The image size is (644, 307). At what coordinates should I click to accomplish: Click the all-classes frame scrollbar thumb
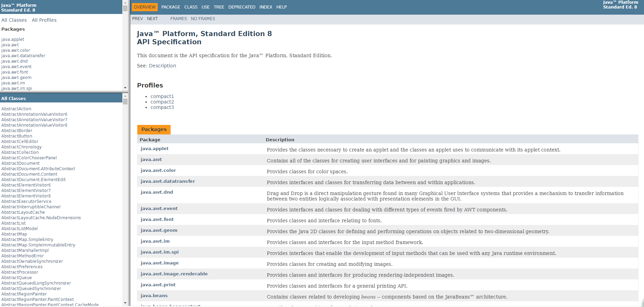click(125, 101)
